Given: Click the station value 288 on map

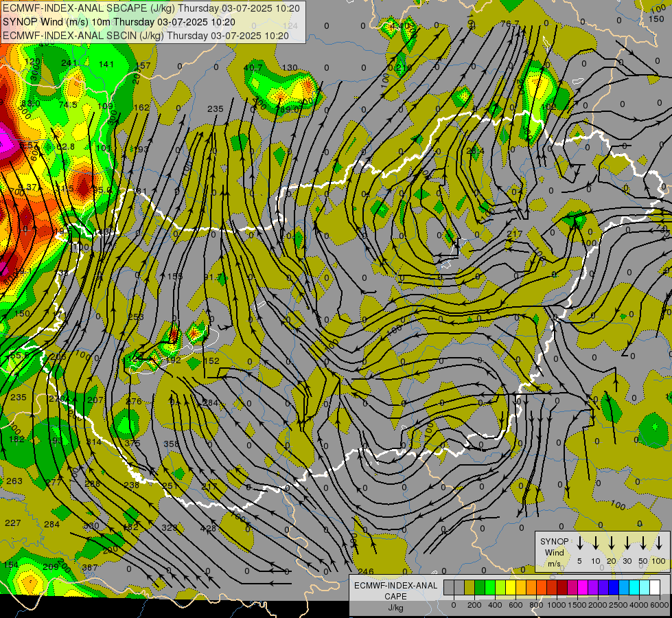Looking at the screenshot, I should coord(92,484).
